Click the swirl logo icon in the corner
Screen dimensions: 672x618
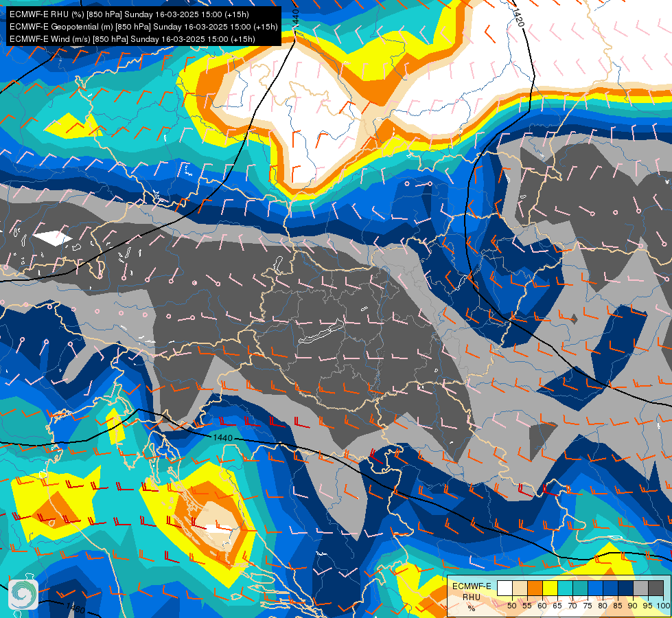pos(23,594)
